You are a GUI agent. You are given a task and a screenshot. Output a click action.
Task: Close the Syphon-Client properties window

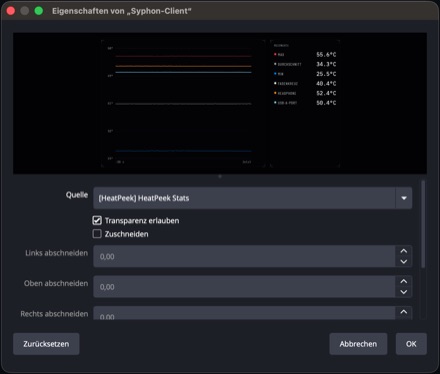point(11,11)
